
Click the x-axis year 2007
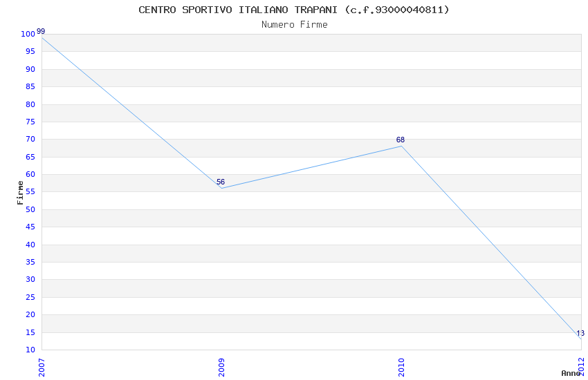42,368
